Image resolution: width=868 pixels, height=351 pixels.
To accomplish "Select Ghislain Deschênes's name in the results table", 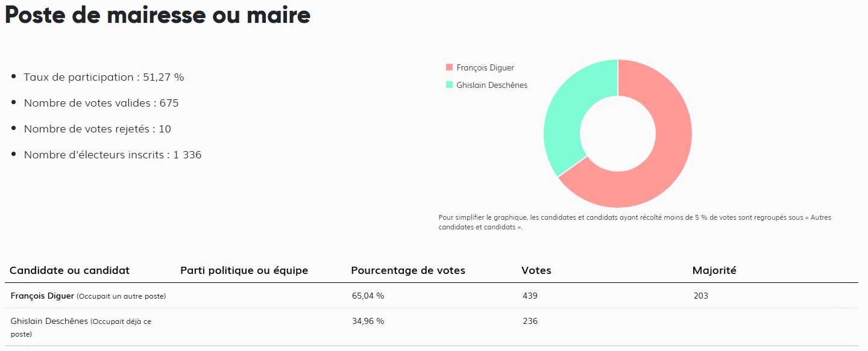I will (49, 321).
